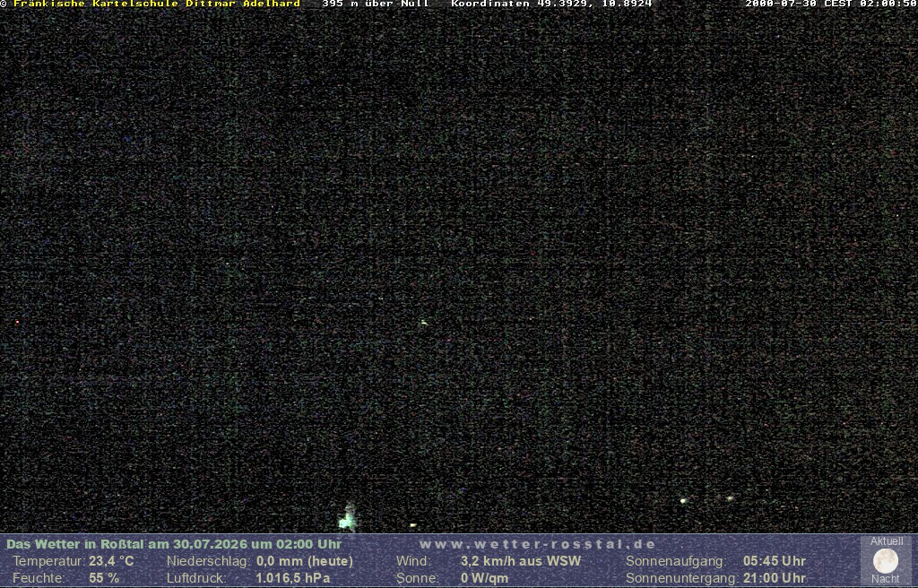Viewport: 918px width, 588px height.
Task: Click the moon icon for current conditions
Action: tap(885, 561)
